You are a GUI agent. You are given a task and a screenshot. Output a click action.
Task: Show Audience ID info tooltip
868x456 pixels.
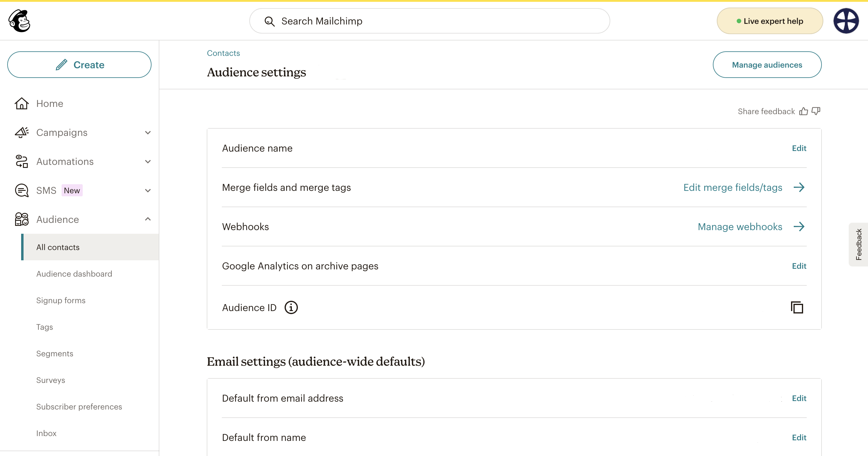pos(291,308)
